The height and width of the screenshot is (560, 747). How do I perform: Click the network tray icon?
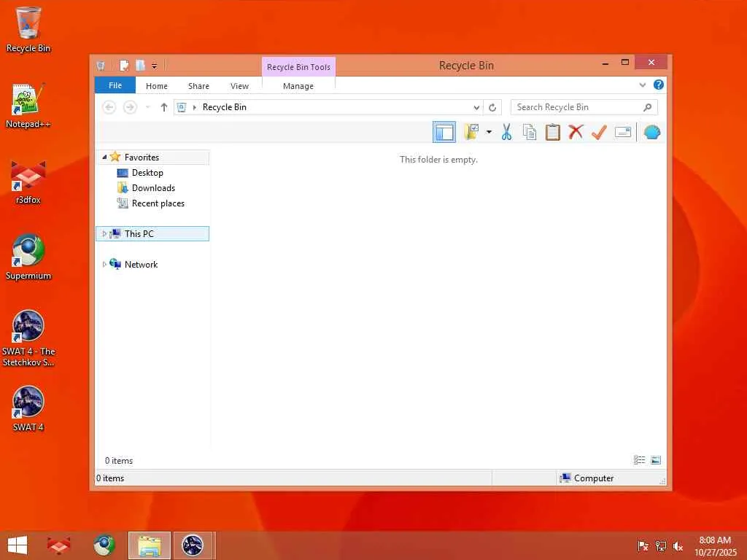click(x=661, y=546)
